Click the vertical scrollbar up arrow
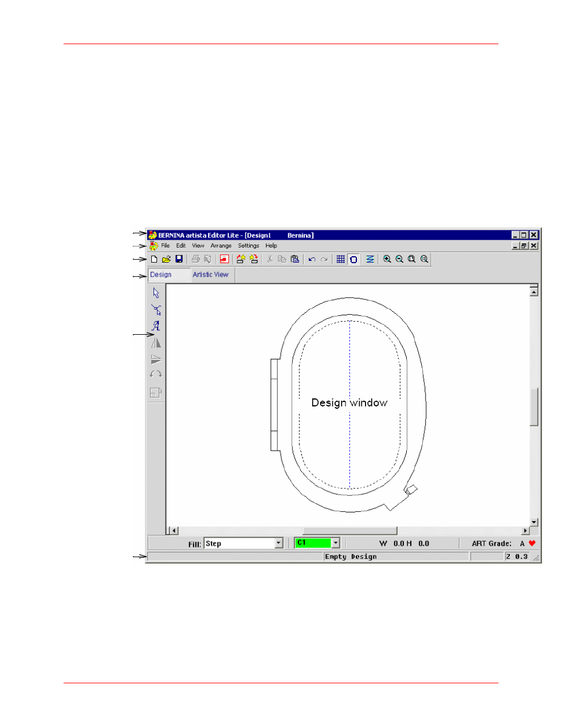 [534, 292]
